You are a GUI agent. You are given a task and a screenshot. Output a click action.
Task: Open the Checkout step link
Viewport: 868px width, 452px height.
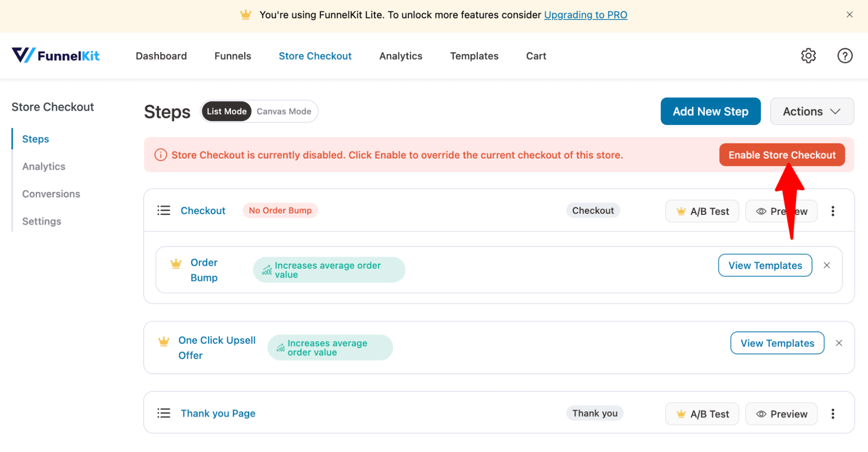pos(203,211)
